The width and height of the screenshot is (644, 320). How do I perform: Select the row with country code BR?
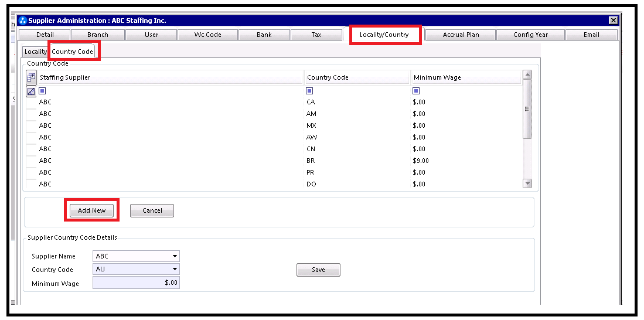coord(273,161)
